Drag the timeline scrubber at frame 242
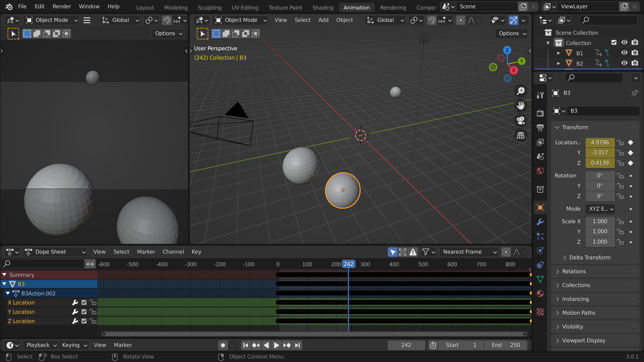The height and width of the screenshot is (362, 644). (348, 264)
